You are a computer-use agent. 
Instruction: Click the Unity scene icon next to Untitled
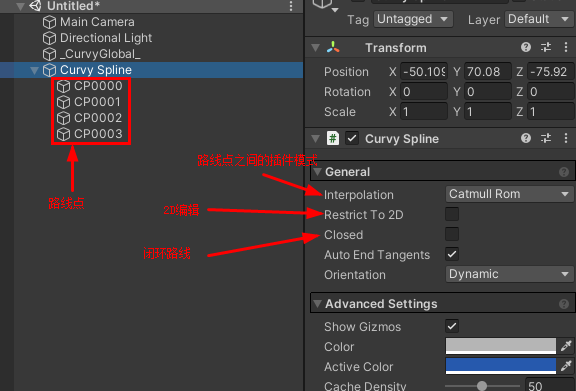(x=35, y=6)
